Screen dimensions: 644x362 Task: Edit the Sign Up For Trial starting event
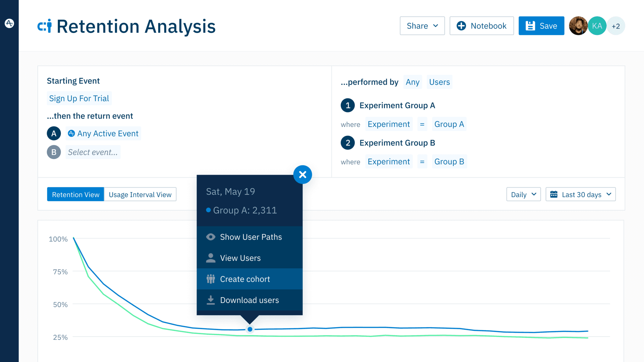tap(79, 98)
